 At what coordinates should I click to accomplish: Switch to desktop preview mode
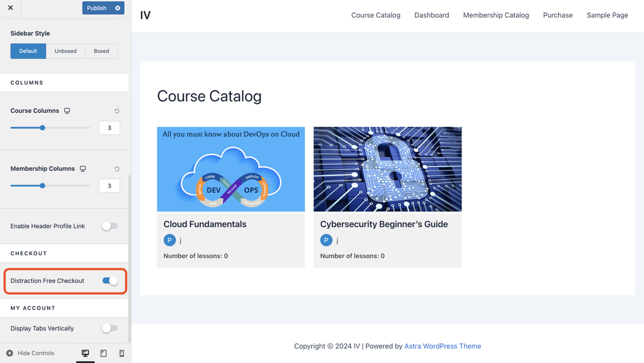tap(85, 353)
